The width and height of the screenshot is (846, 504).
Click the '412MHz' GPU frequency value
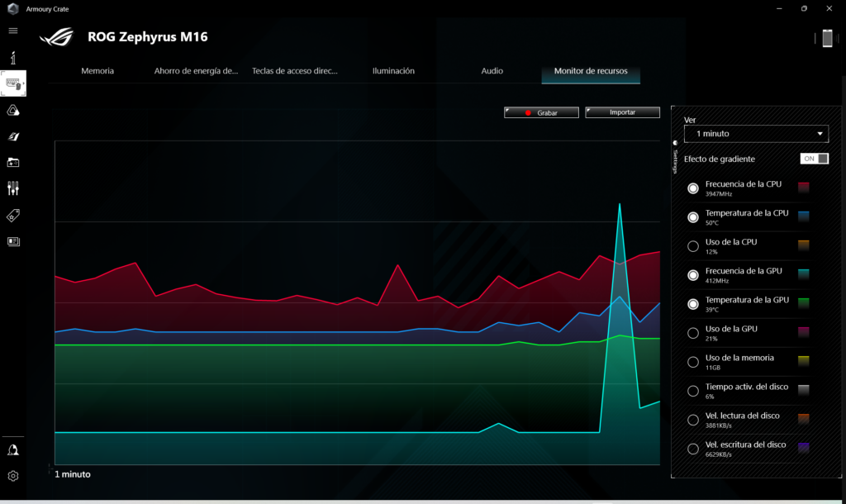click(x=717, y=281)
